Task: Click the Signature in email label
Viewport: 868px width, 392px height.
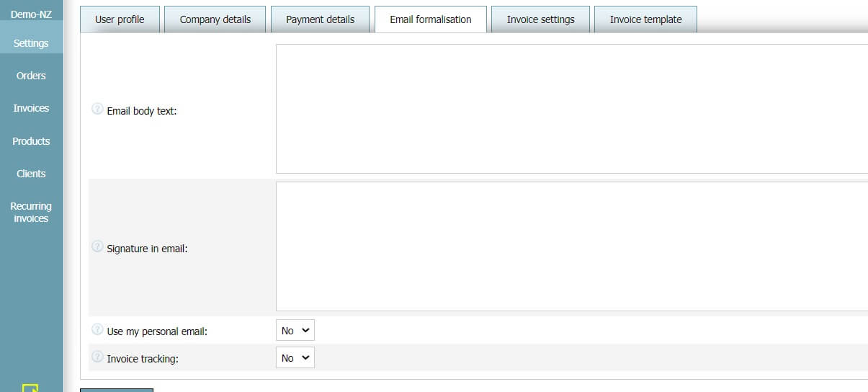Action: (x=147, y=249)
